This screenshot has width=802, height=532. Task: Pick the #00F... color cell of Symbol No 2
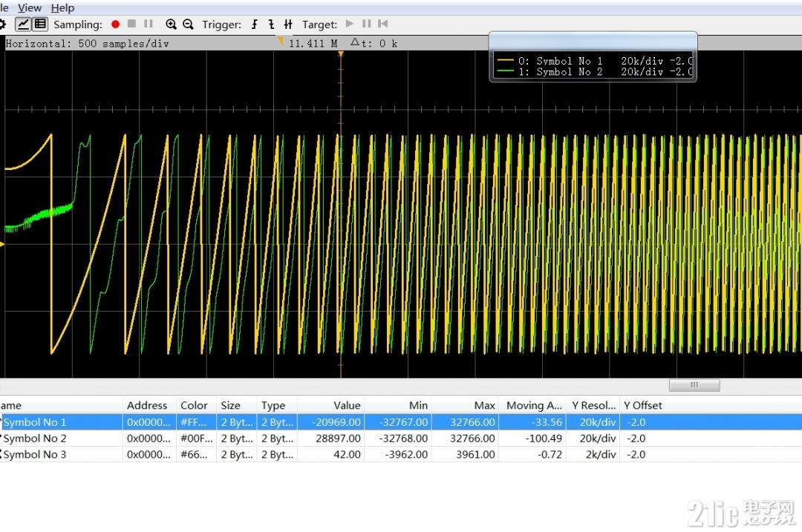196,439
